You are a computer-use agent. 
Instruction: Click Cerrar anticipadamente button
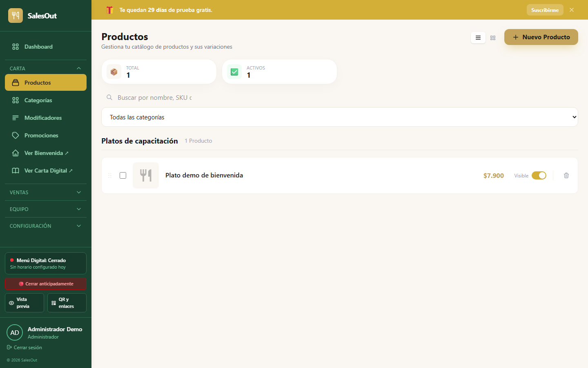coord(46,284)
